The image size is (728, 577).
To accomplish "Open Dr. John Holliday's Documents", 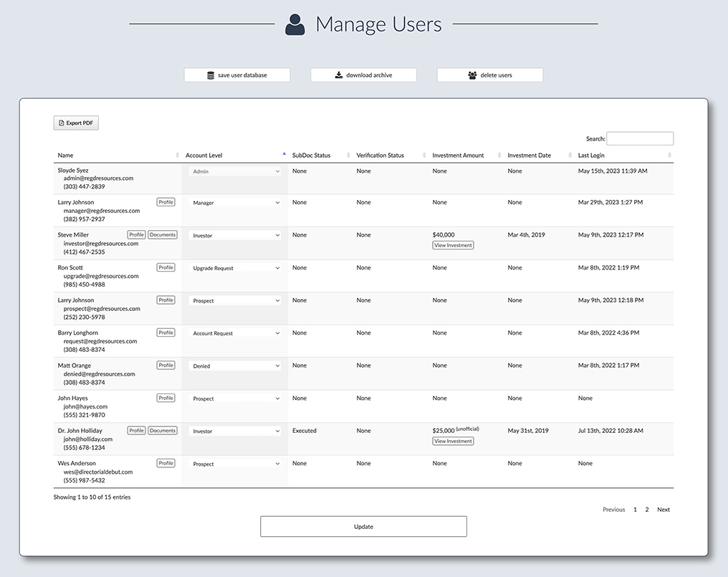I will click(163, 431).
